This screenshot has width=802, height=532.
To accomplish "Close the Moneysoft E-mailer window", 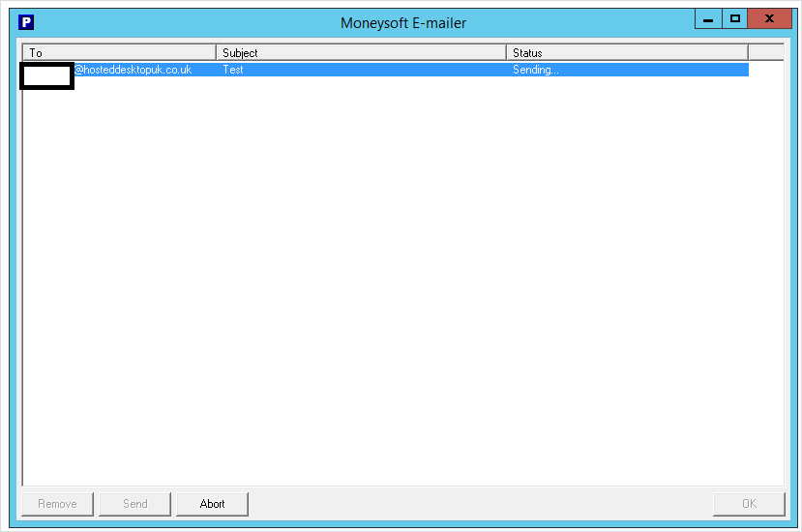I will [769, 19].
